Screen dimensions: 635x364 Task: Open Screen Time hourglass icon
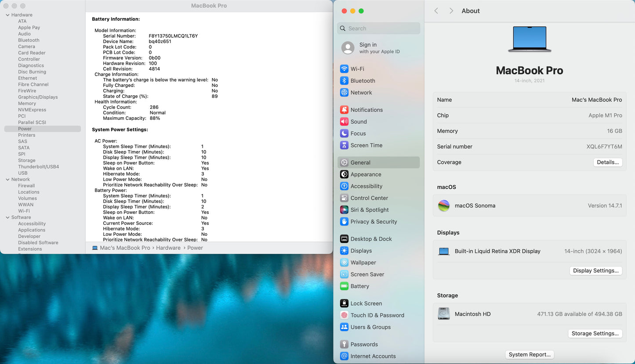(x=344, y=145)
